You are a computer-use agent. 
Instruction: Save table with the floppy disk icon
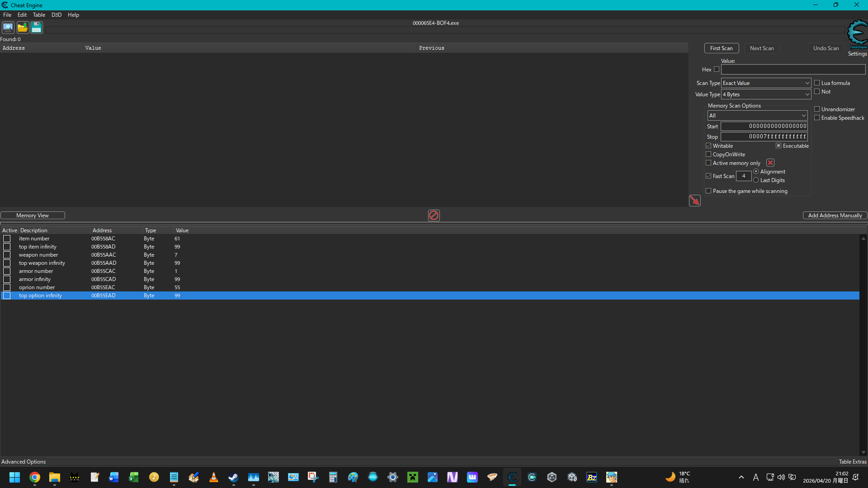coord(37,28)
